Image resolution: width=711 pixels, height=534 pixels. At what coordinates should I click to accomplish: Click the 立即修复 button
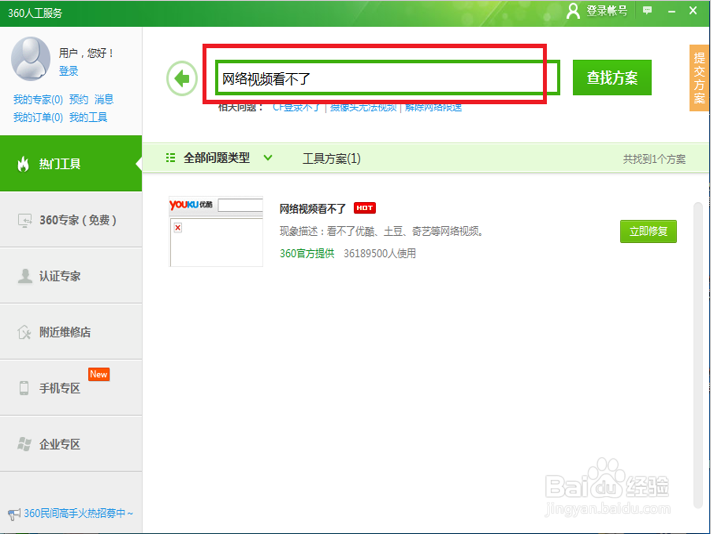click(x=648, y=231)
